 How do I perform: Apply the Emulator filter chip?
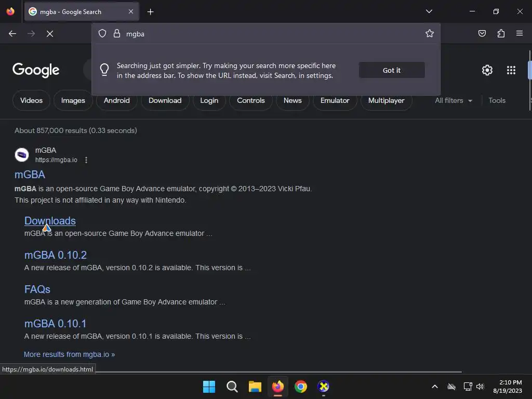click(x=335, y=100)
